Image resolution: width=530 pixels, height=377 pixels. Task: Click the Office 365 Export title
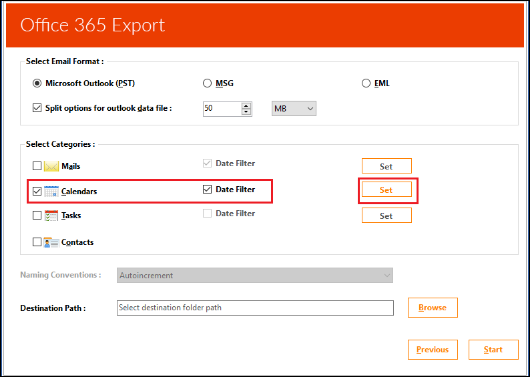(93, 25)
